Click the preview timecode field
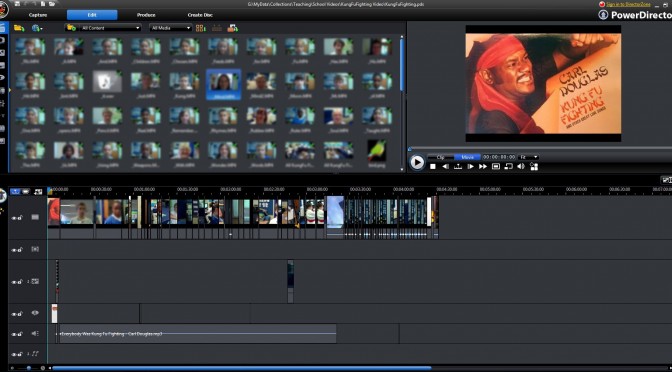Image resolution: width=672 pixels, height=372 pixels. (x=499, y=157)
